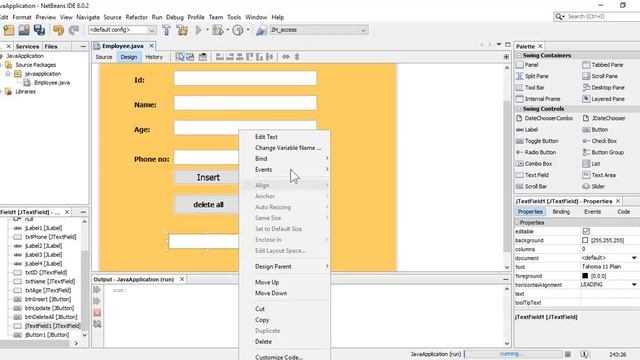
Task: Close the Employee.java editor tab
Action: (x=151, y=46)
